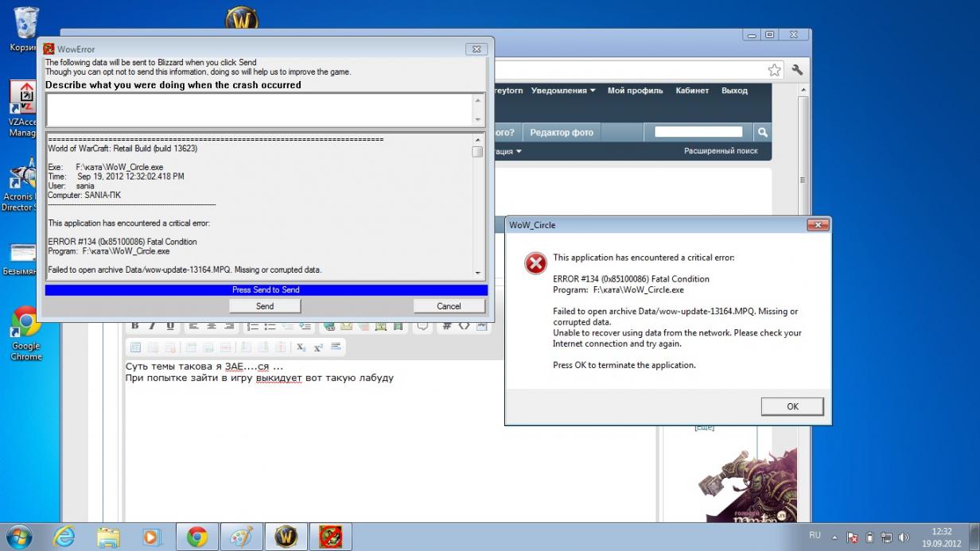Select the Редактор фото tab
Image resolution: width=980 pixels, height=551 pixels.
tap(562, 132)
